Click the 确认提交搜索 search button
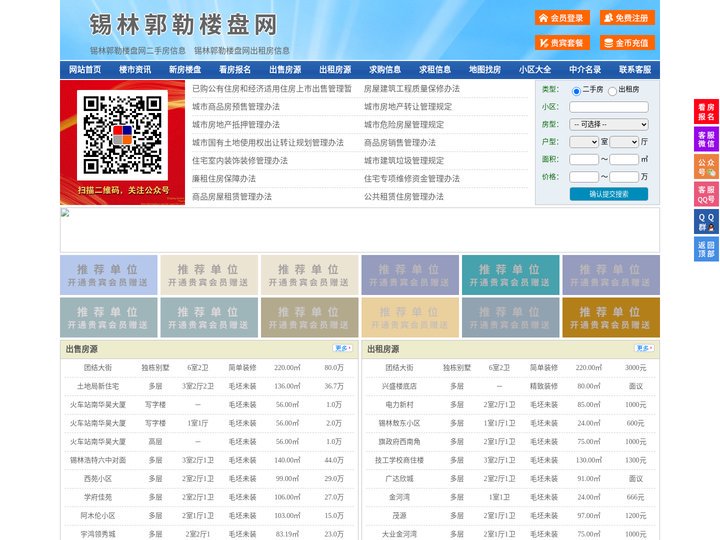Image resolution: width=720 pixels, height=540 pixels. coord(609,194)
